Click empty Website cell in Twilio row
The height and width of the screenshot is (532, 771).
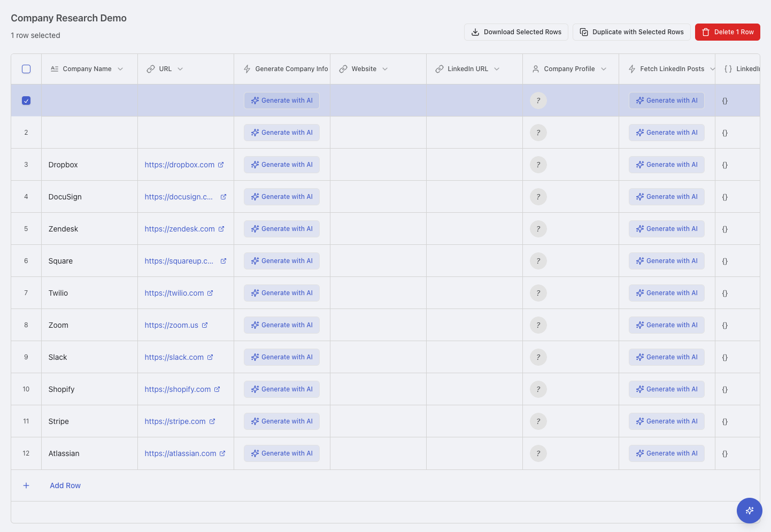click(x=379, y=293)
